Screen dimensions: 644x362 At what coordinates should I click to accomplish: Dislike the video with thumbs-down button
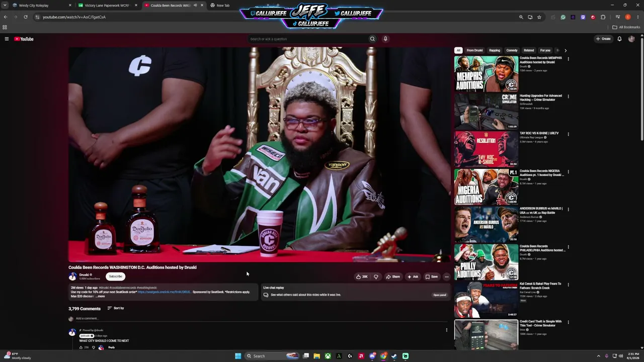[x=376, y=277]
